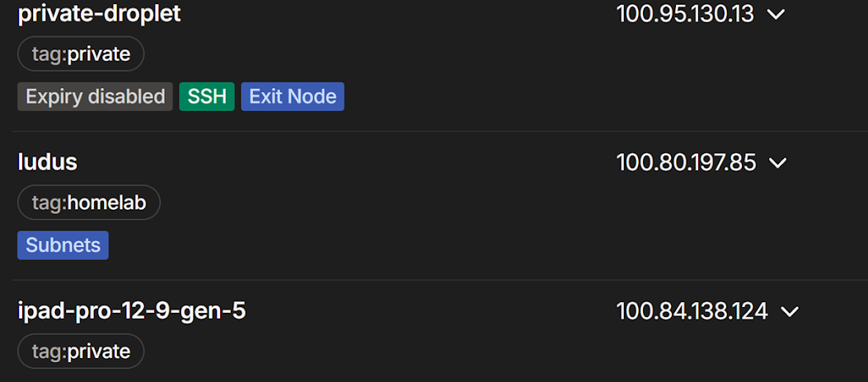
Task: Click the Exit Node badge
Action: 293,96
